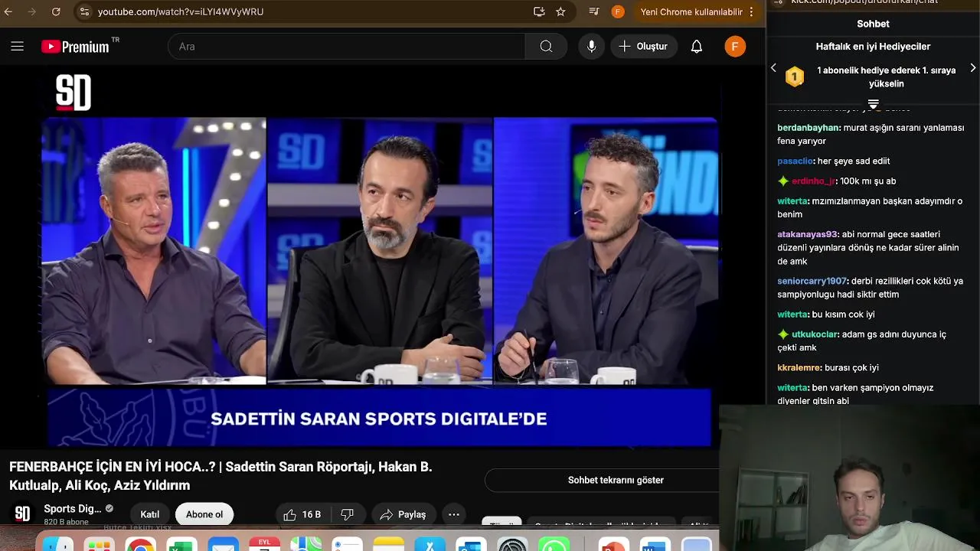Open the YouTube hamburger guide menu
Screen dimensions: 980x551
[x=17, y=47]
